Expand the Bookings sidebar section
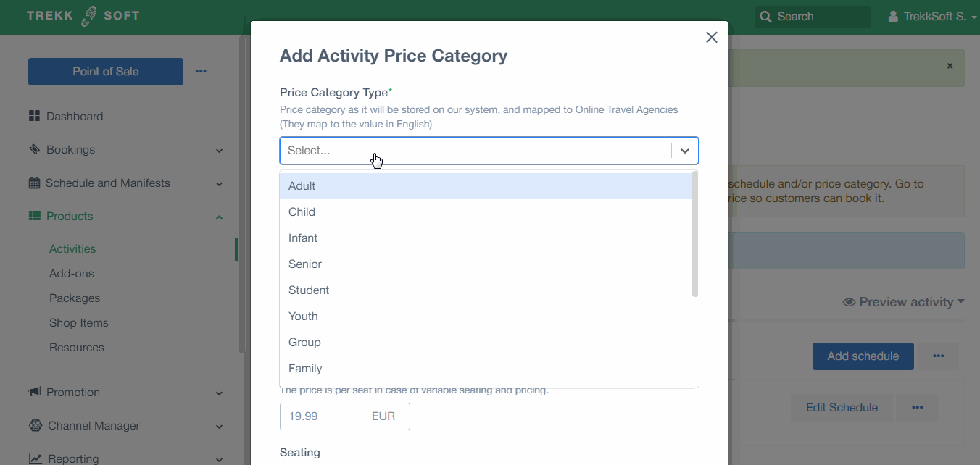Screen dimensions: 980x465 [x=219, y=150]
